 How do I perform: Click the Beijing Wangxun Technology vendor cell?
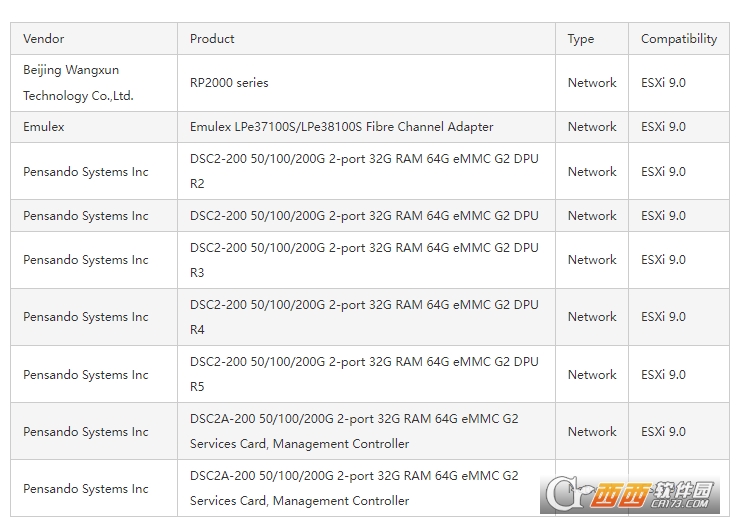click(x=78, y=83)
